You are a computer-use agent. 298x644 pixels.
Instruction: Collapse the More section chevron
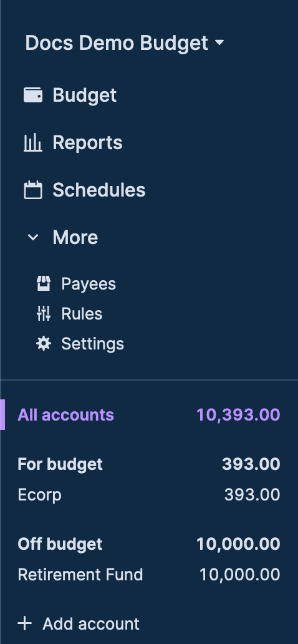click(x=33, y=237)
